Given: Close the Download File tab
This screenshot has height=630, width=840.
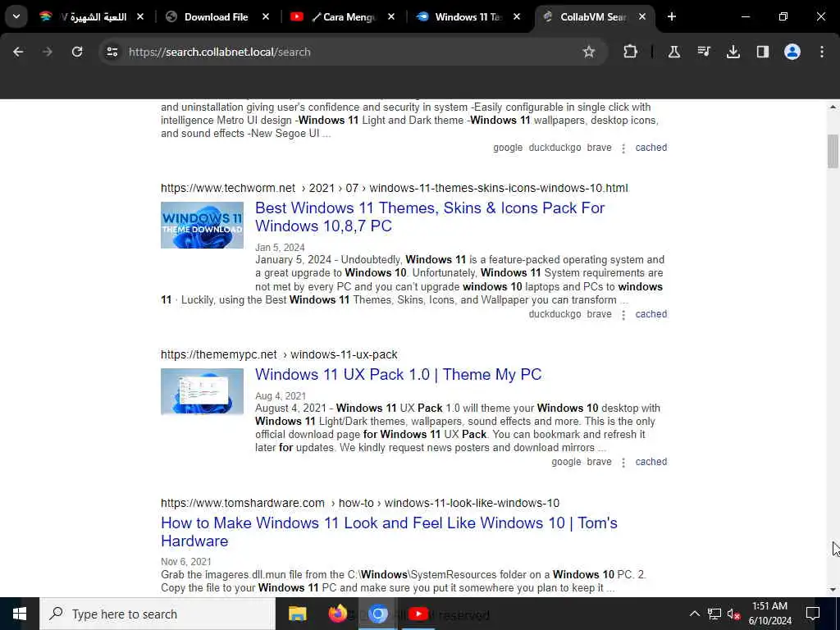Looking at the screenshot, I should click(x=266, y=16).
